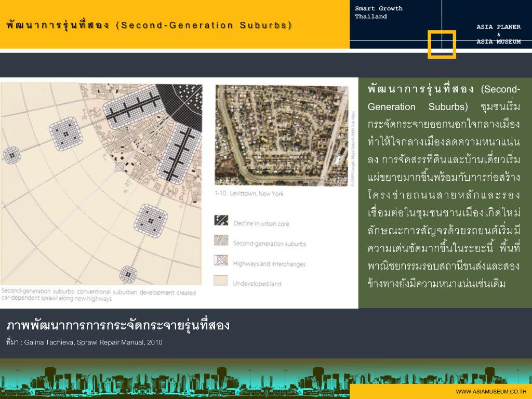Viewport: 532px width, 399px height.
Task: Click the green Thai description text box
Action: 445,193
